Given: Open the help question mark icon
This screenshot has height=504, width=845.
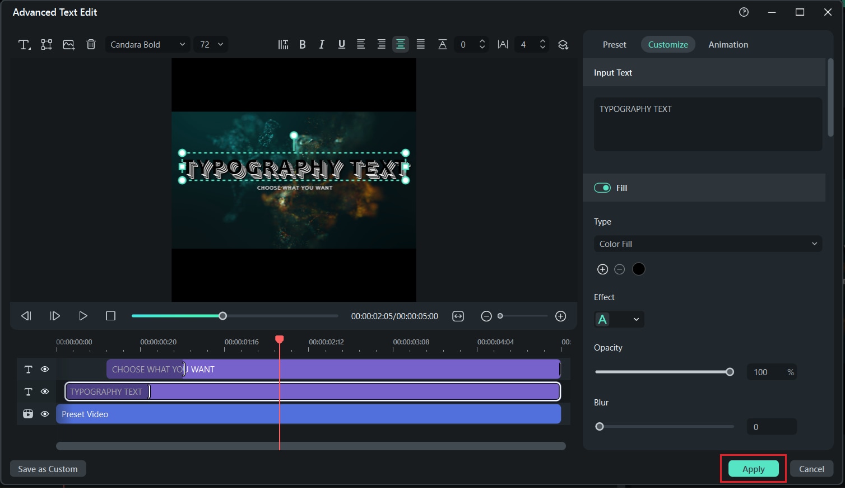Looking at the screenshot, I should point(744,12).
